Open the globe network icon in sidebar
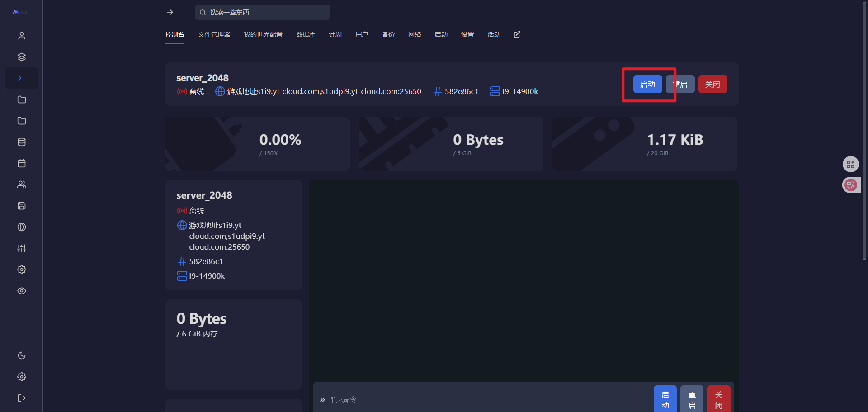Image resolution: width=868 pixels, height=412 pixels. [21, 227]
